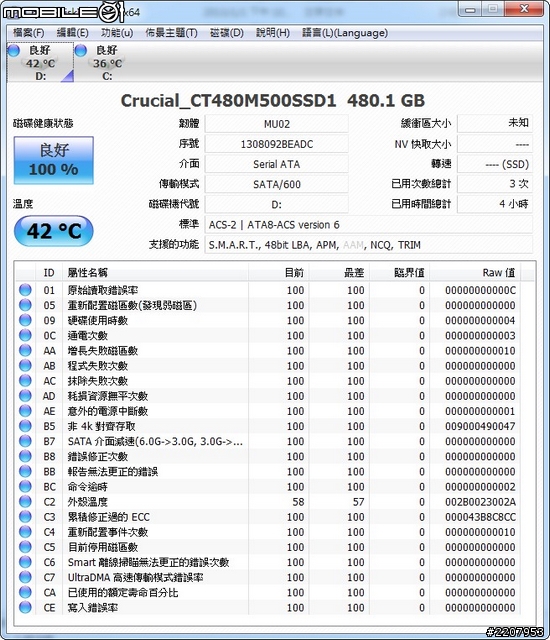Click the status icon of attribute AE
Viewport: 550px width, 640px height.
tap(25, 411)
